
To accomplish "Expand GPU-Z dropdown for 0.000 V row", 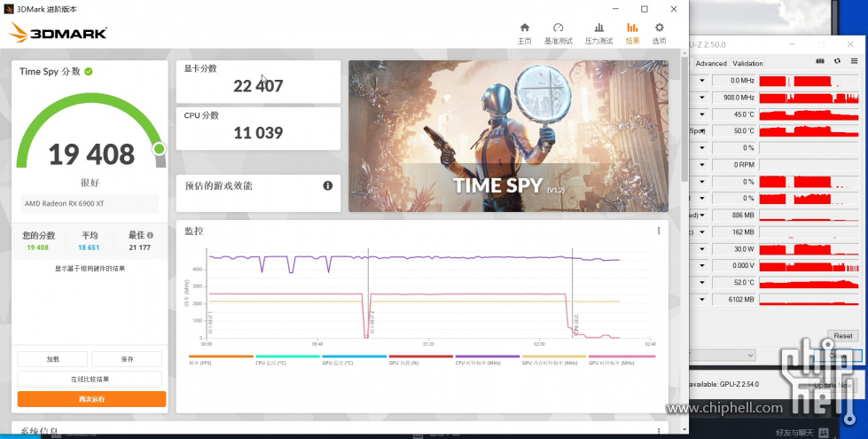I will click(x=702, y=266).
